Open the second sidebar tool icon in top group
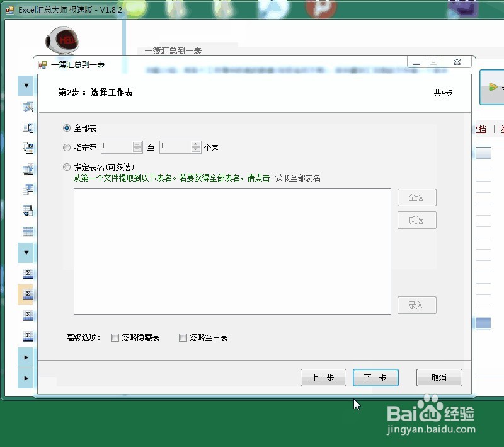This screenshot has height=447, width=504. [x=28, y=127]
